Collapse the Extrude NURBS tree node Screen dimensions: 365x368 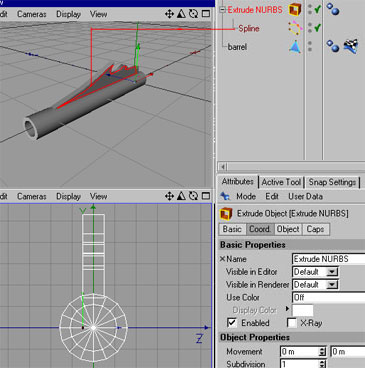[222, 10]
